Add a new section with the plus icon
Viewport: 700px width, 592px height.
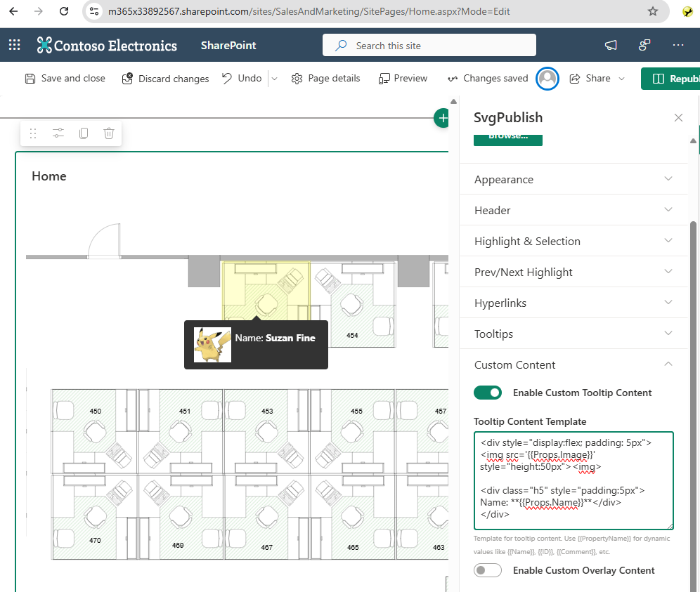pyautogui.click(x=442, y=118)
